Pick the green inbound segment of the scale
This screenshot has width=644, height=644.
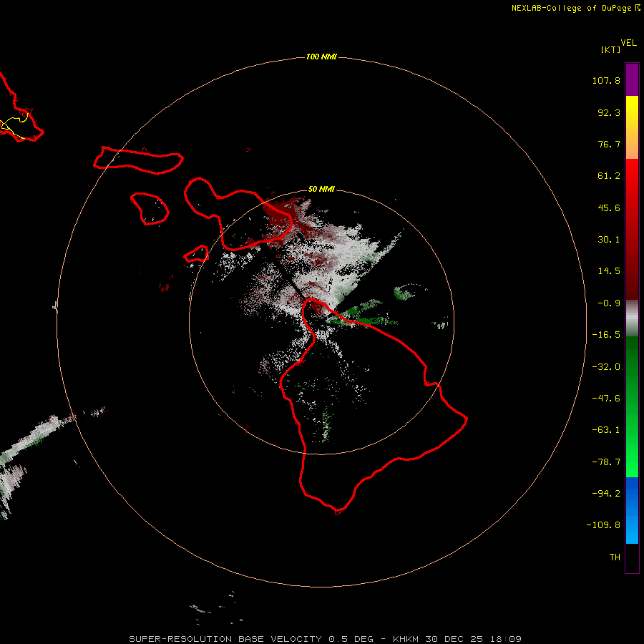click(x=632, y=406)
